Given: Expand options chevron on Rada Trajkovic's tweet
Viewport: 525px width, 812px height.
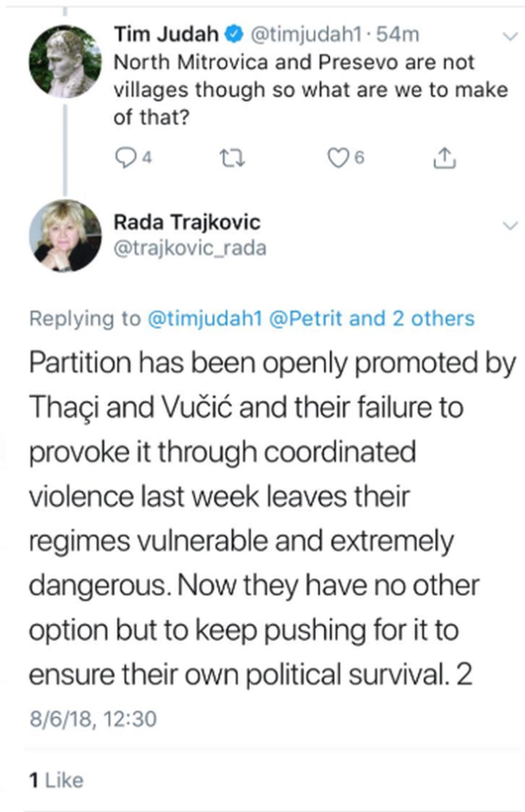Looking at the screenshot, I should [x=510, y=226].
